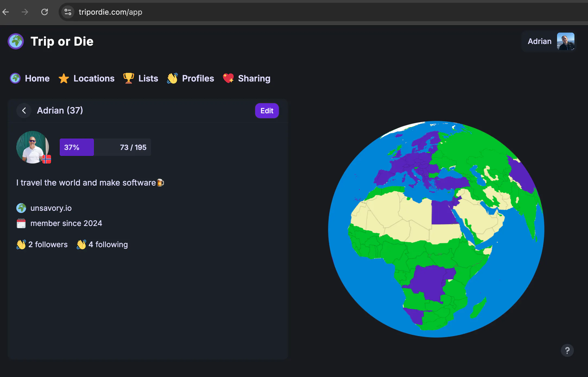
Task: Click the browser back arrow
Action: tap(6, 12)
